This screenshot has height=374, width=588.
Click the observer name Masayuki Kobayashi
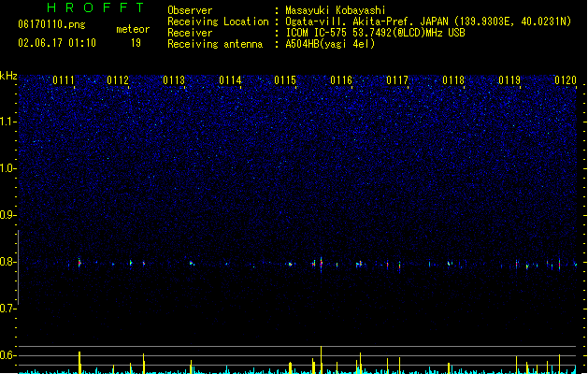pyautogui.click(x=336, y=10)
